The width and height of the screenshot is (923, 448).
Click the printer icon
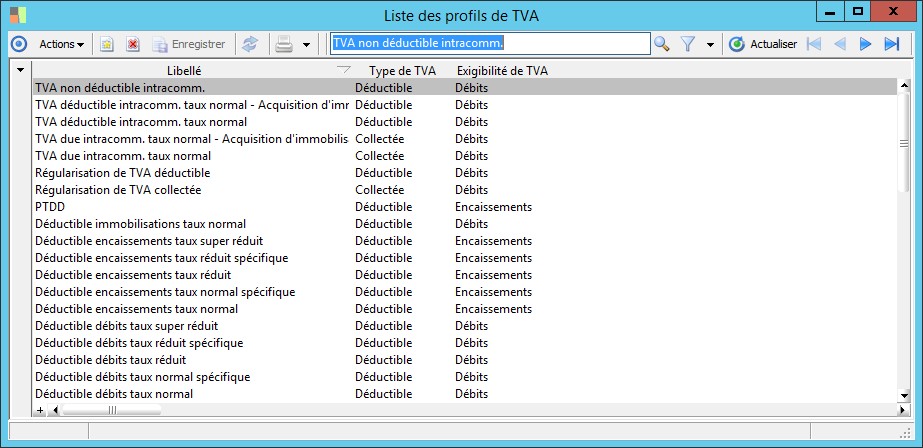click(x=284, y=44)
